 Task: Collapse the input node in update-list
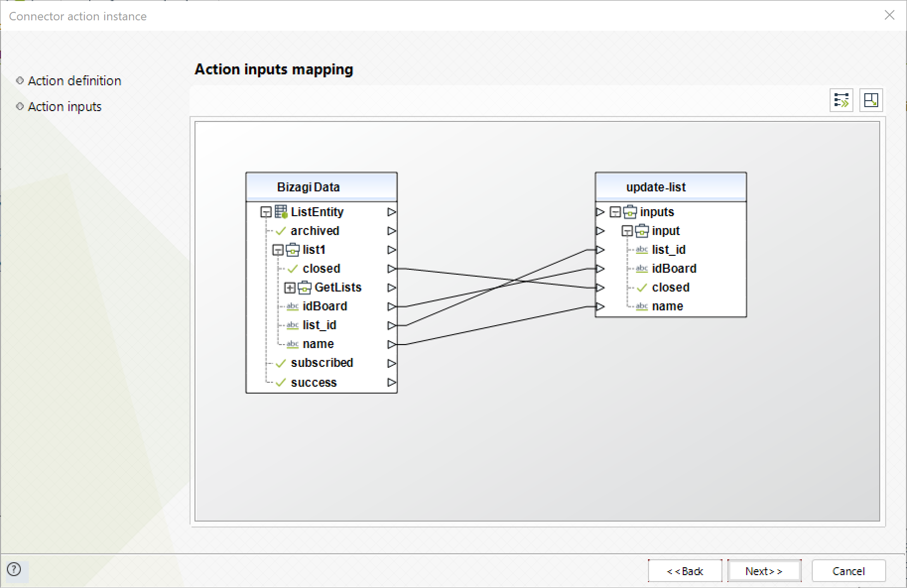point(627,231)
